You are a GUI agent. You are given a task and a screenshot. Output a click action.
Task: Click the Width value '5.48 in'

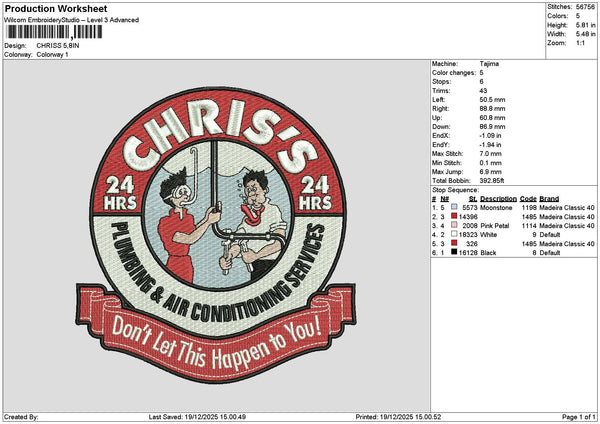click(585, 34)
